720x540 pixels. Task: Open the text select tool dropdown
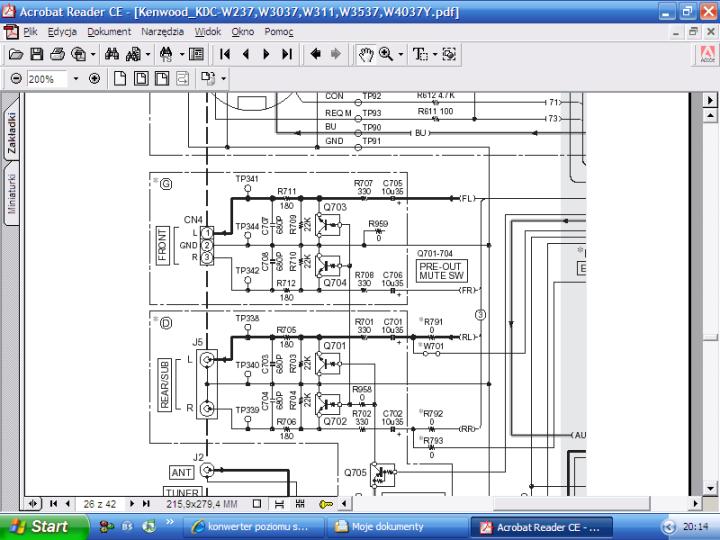[x=435, y=55]
